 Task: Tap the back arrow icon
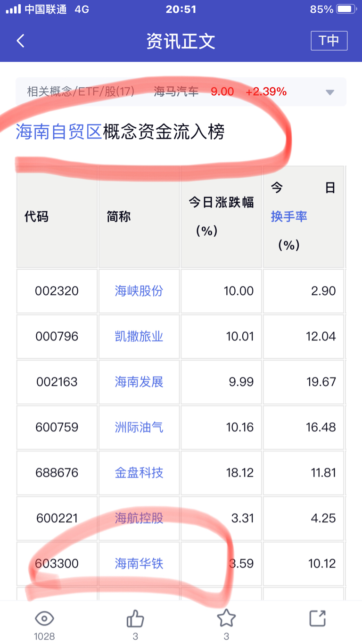[x=20, y=41]
